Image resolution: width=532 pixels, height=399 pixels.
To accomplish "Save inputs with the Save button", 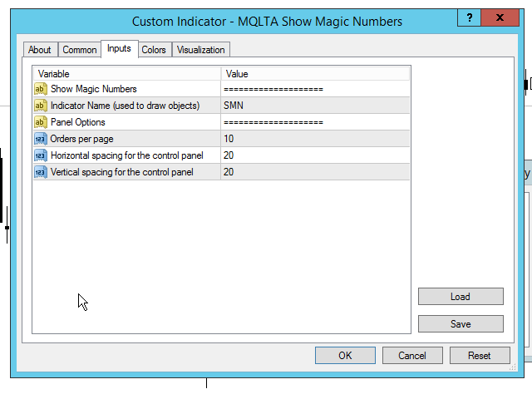I will point(461,323).
